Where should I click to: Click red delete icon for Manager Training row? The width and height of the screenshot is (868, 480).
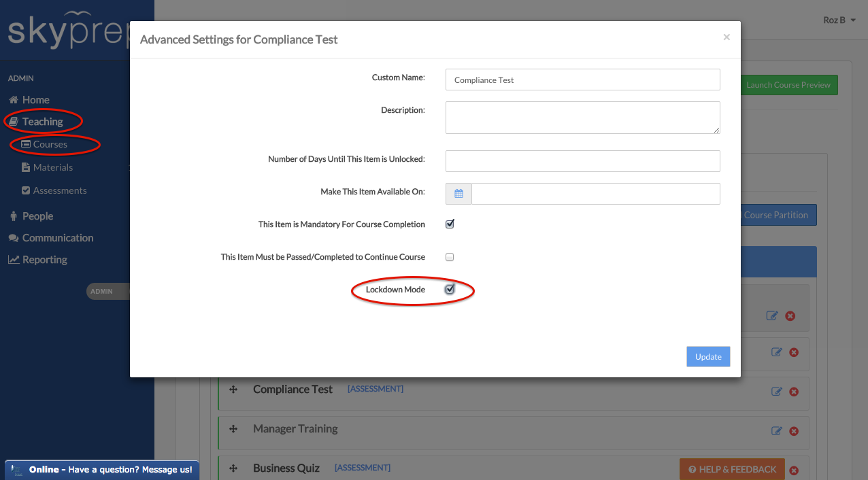pyautogui.click(x=793, y=431)
